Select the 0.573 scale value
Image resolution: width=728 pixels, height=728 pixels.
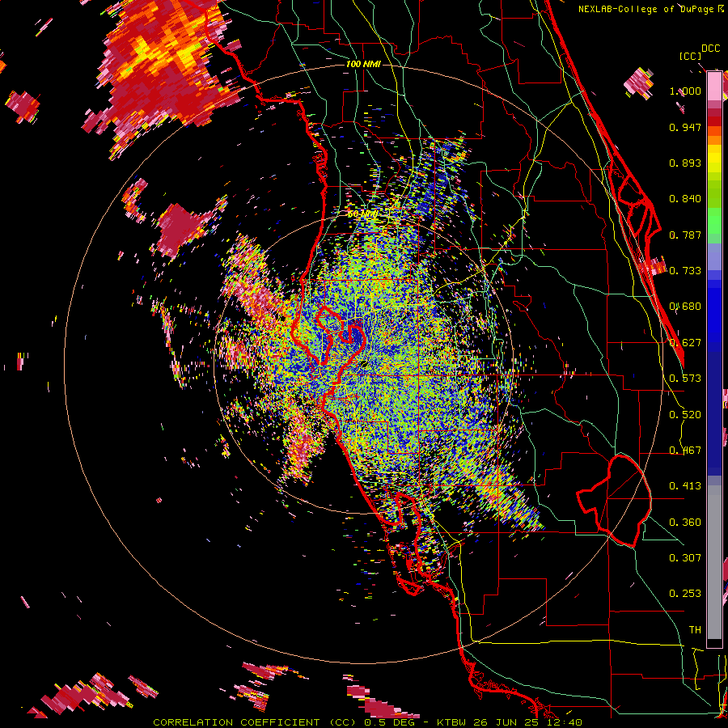tap(685, 379)
